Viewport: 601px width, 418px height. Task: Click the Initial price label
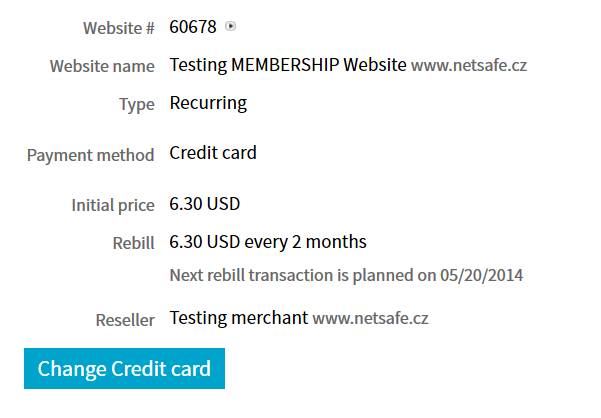(113, 206)
